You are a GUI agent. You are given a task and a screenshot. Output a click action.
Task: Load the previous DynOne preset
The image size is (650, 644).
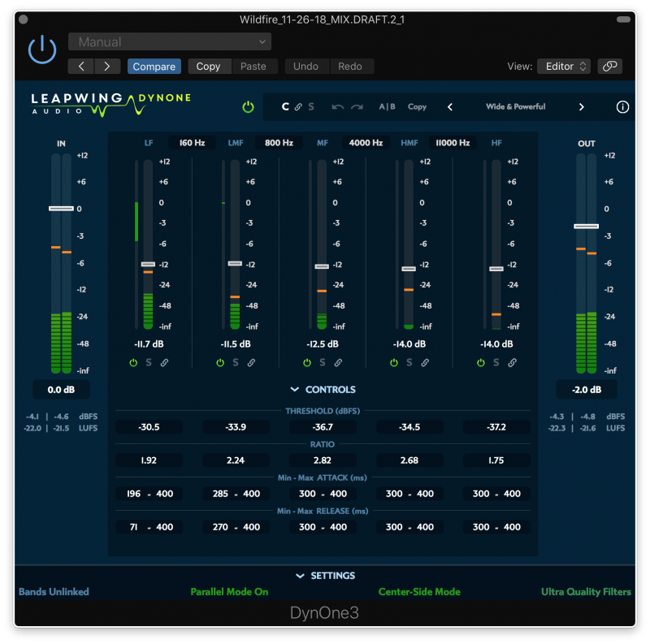pos(450,107)
